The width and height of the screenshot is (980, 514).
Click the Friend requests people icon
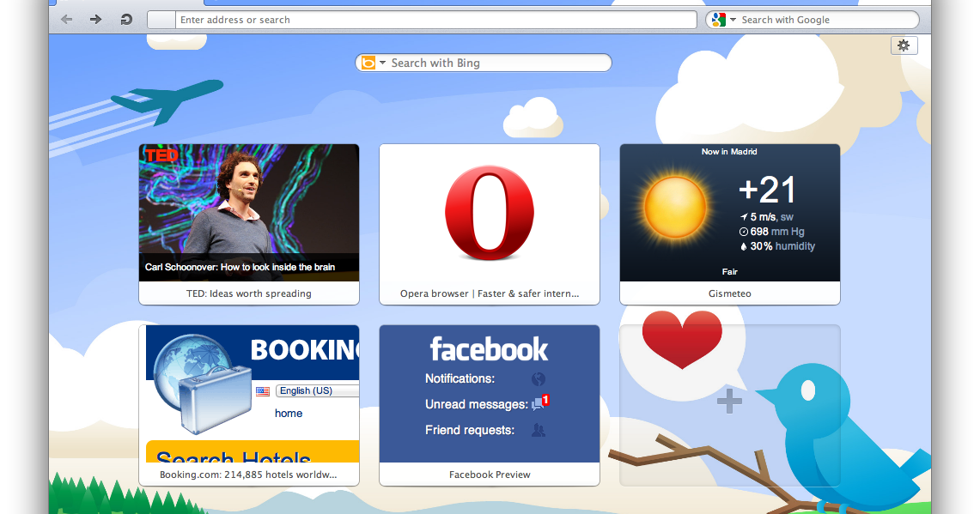(539, 430)
